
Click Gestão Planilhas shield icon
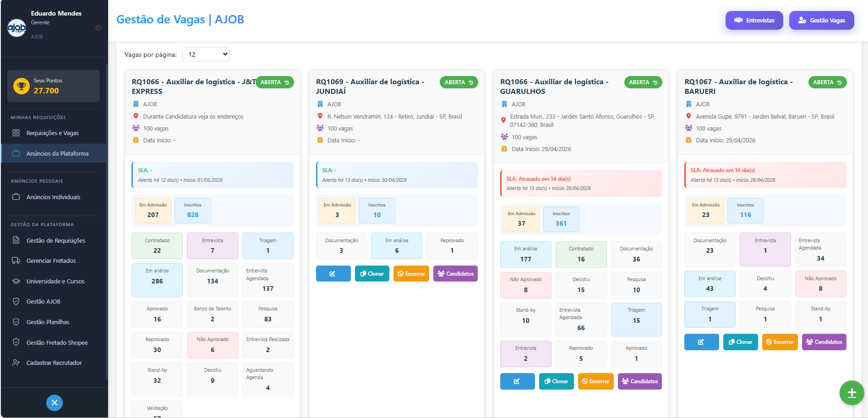pyautogui.click(x=16, y=322)
